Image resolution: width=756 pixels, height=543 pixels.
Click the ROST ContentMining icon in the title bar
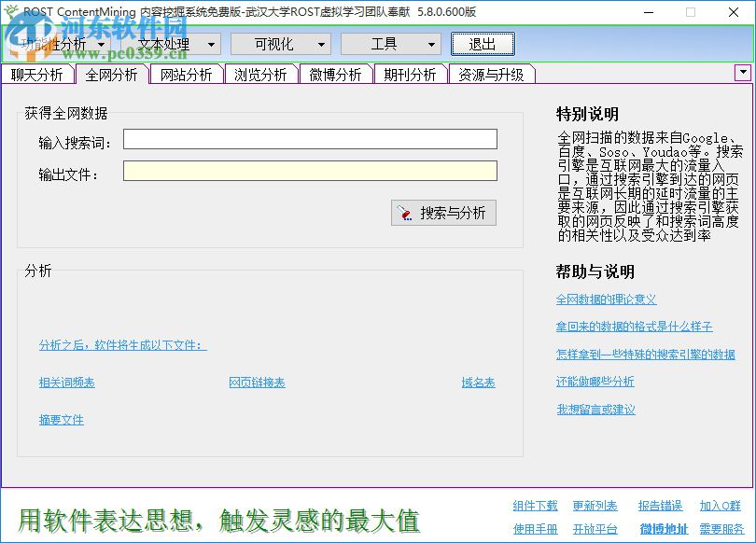[x=10, y=12]
